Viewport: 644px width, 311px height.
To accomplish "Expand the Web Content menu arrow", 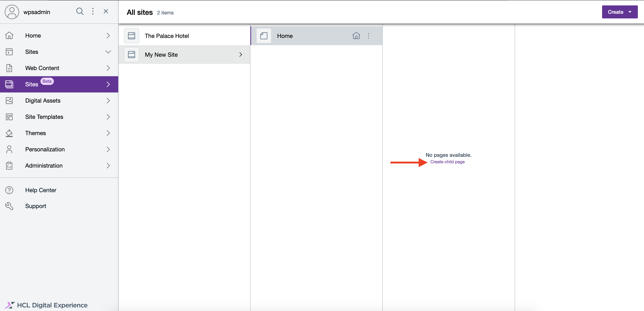I will pyautogui.click(x=108, y=68).
